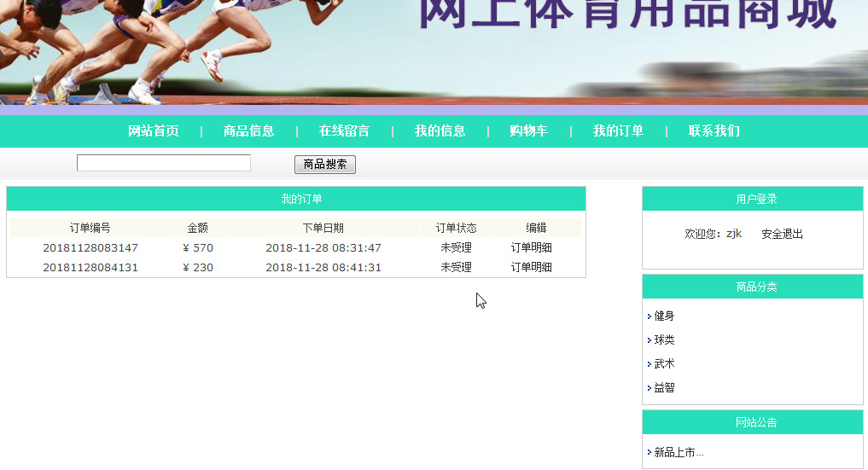Viewport: 868px width, 470px height.
Task: Click the 欢迎您: zjk greeting text
Action: pyautogui.click(x=713, y=234)
